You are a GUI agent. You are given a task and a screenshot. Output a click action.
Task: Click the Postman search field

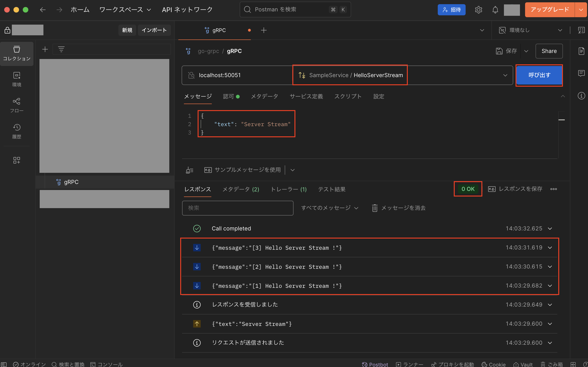tap(295, 10)
